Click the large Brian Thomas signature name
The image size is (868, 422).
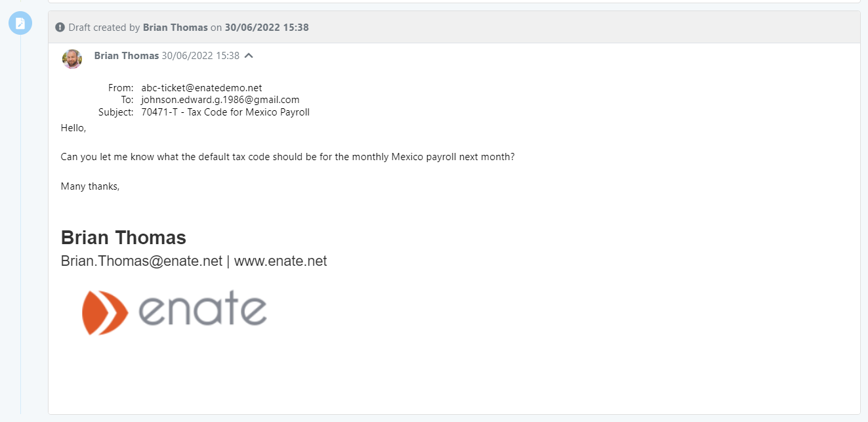pyautogui.click(x=123, y=238)
